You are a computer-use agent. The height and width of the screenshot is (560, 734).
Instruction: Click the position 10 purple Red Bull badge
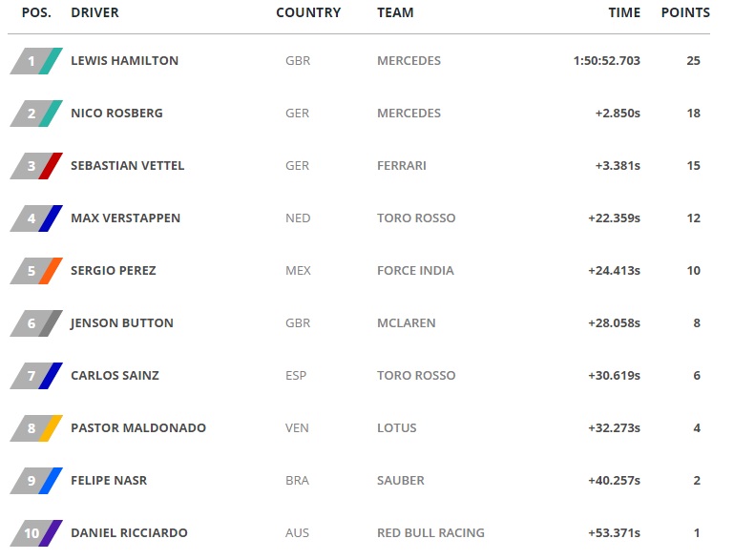36,533
